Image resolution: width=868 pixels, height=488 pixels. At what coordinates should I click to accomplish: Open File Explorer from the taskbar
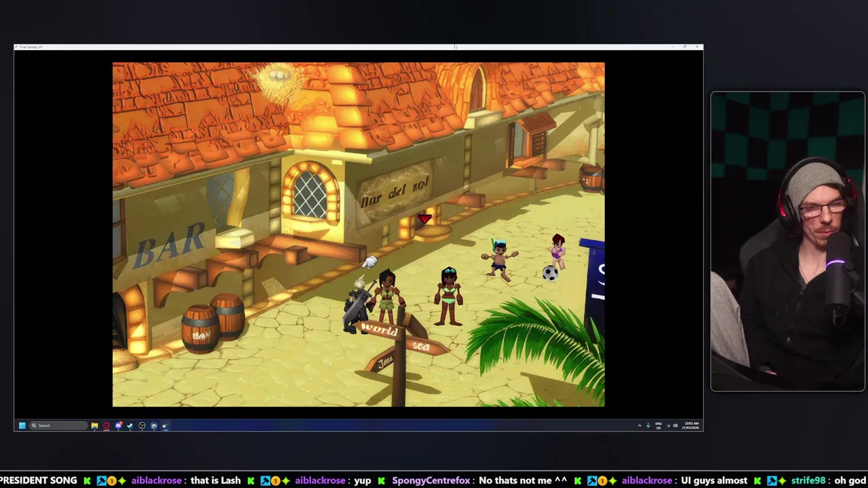(95, 426)
